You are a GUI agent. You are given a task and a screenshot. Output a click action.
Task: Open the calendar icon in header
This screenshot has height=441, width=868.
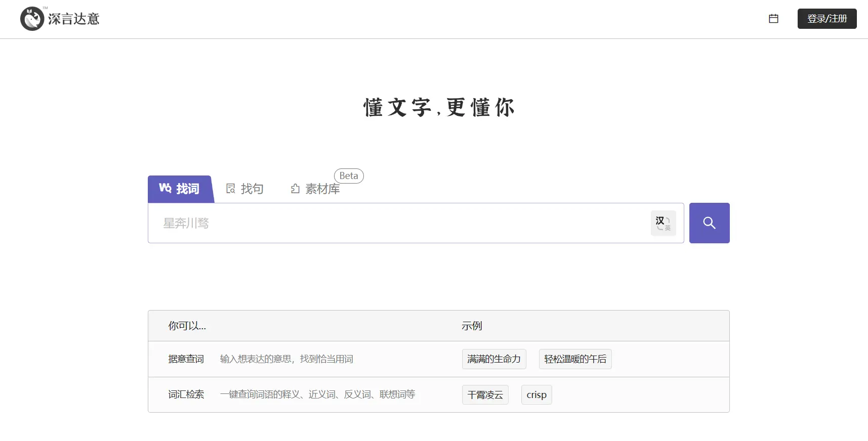click(773, 19)
